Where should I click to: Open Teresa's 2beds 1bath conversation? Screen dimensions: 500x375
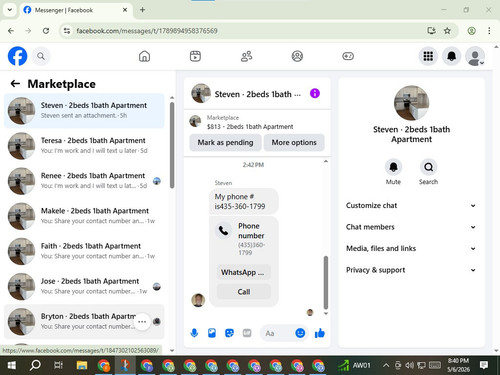84,146
